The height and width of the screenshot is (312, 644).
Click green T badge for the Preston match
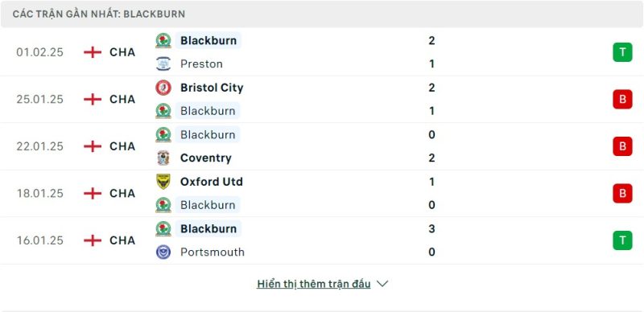click(x=622, y=52)
